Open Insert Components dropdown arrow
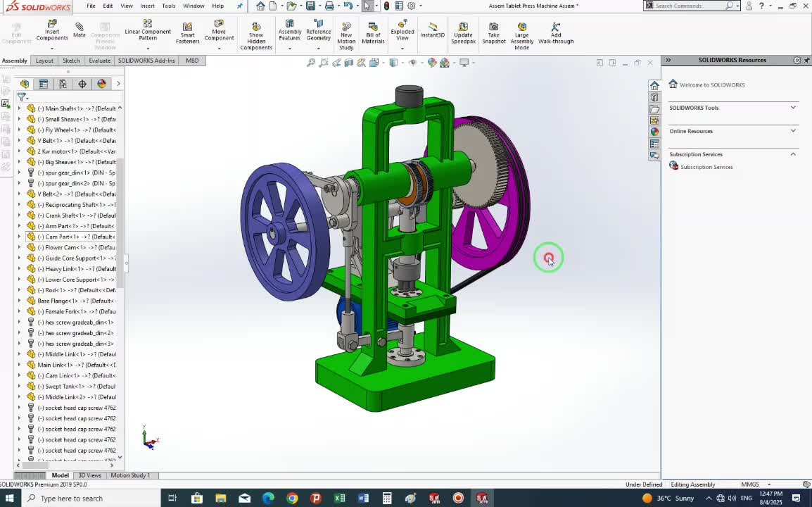 [x=52, y=49]
